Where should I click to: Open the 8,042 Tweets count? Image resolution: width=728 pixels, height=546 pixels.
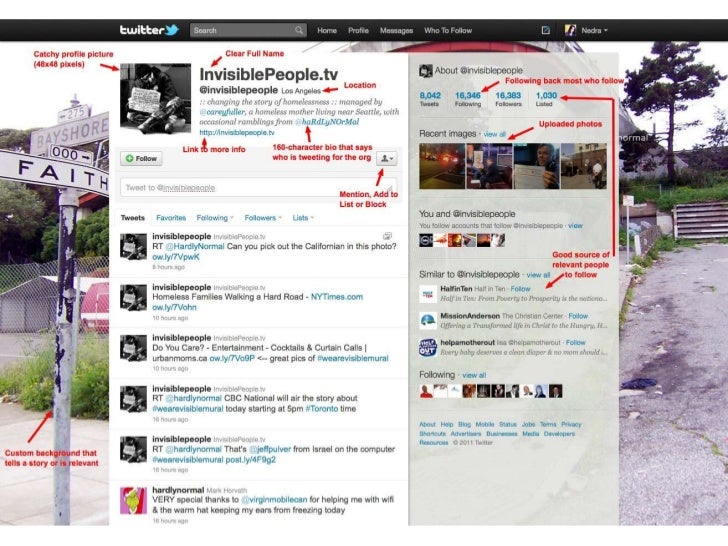point(430,98)
